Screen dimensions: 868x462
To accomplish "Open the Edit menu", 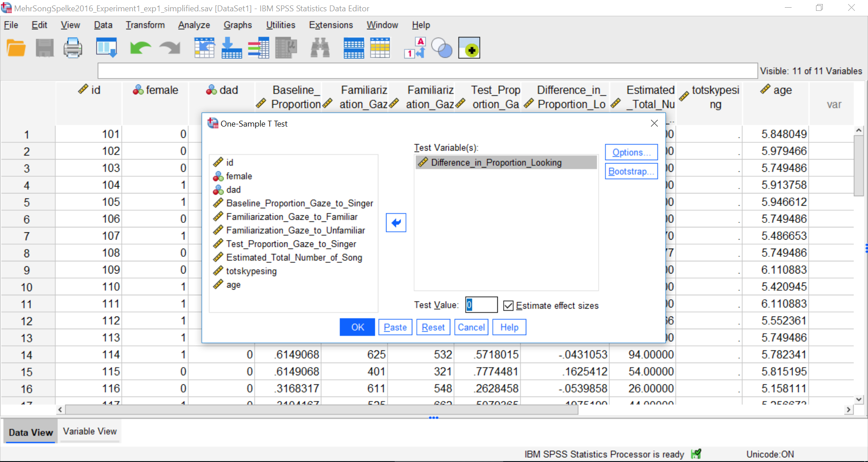I will click(x=39, y=25).
